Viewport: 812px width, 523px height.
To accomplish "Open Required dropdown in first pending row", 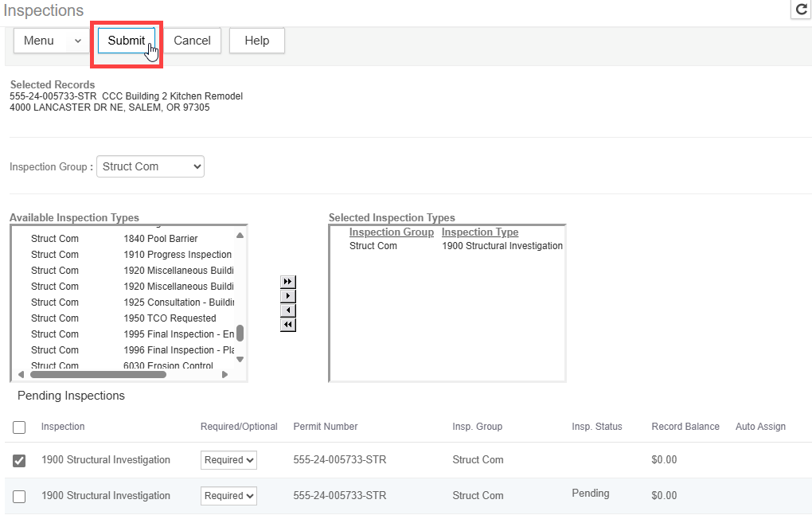I will coord(228,460).
